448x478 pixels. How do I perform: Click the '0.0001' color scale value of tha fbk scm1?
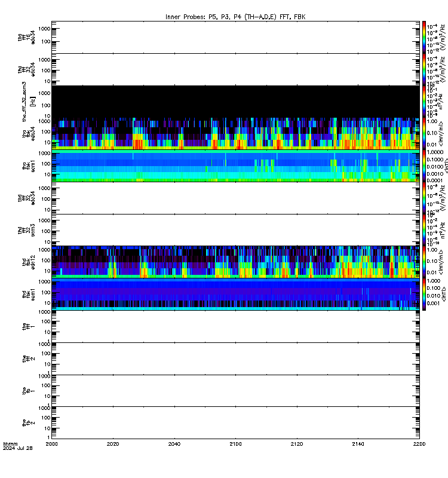click(x=435, y=180)
